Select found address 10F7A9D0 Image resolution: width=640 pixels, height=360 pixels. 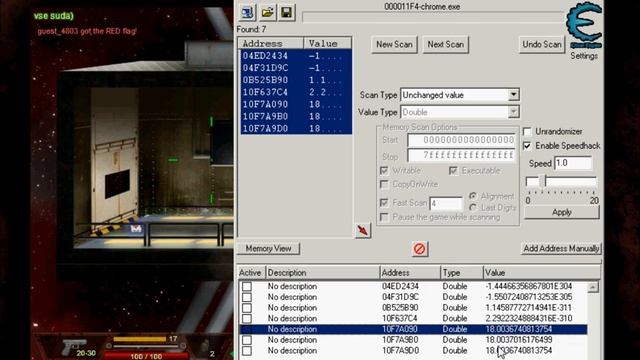[295, 128]
